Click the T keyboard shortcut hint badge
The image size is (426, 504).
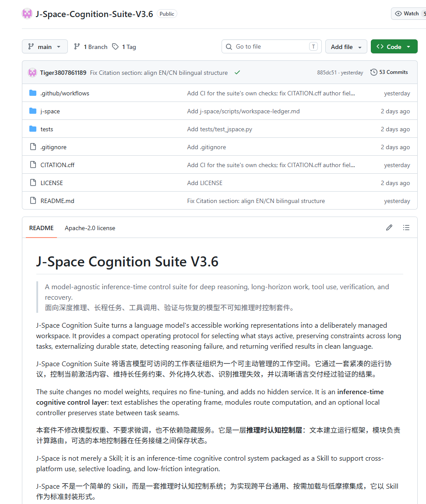tap(313, 47)
